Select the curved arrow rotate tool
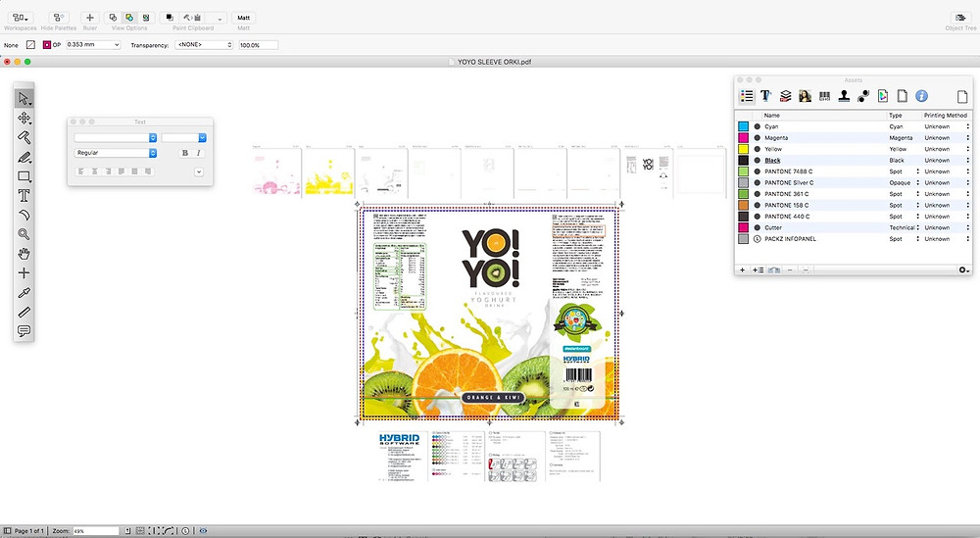 [x=24, y=215]
